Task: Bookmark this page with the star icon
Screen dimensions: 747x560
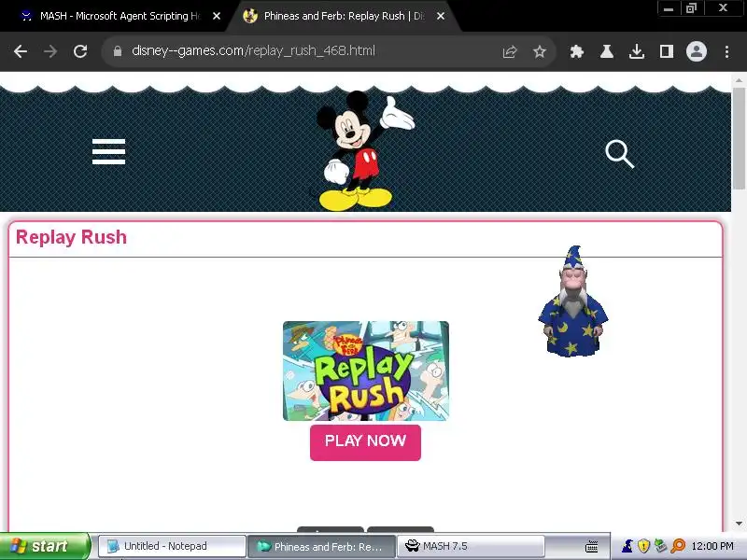Action: pos(540,51)
